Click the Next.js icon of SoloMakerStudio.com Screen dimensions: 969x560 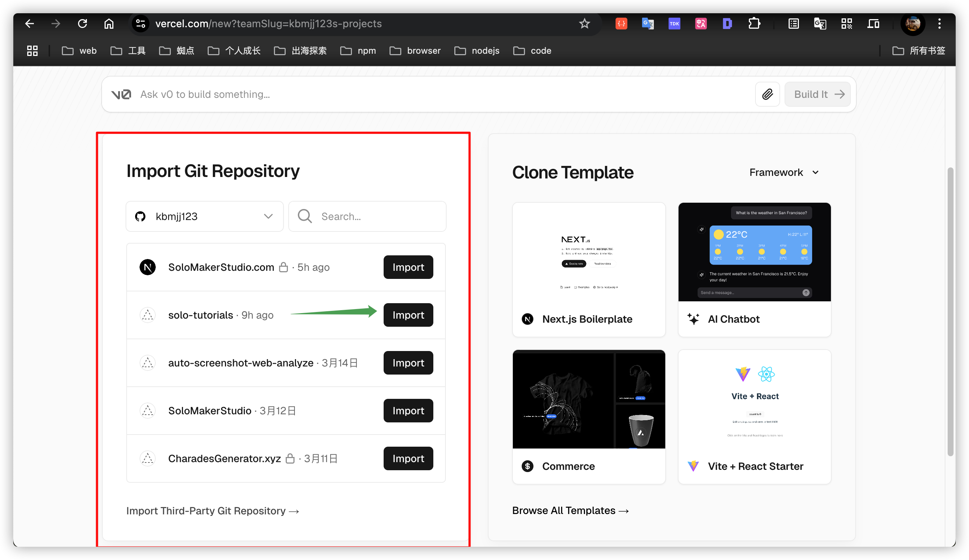(x=148, y=267)
